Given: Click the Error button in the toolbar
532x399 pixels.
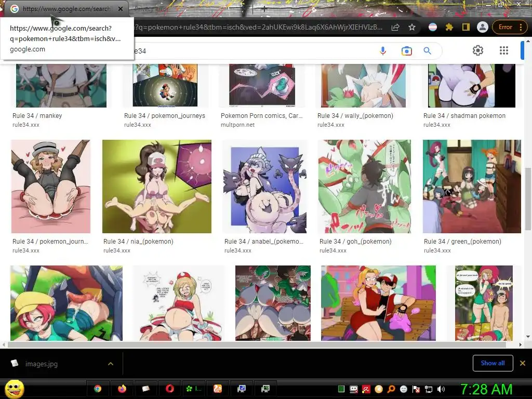Looking at the screenshot, I should [x=505, y=27].
